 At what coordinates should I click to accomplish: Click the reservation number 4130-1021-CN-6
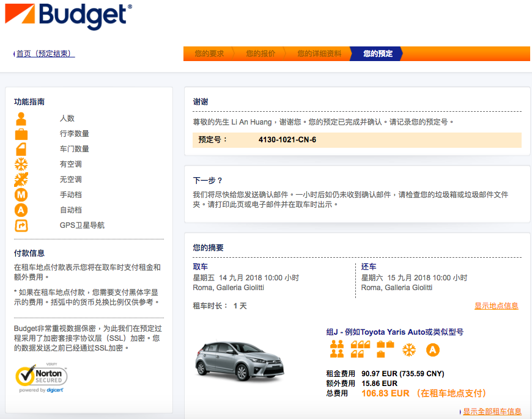point(287,140)
